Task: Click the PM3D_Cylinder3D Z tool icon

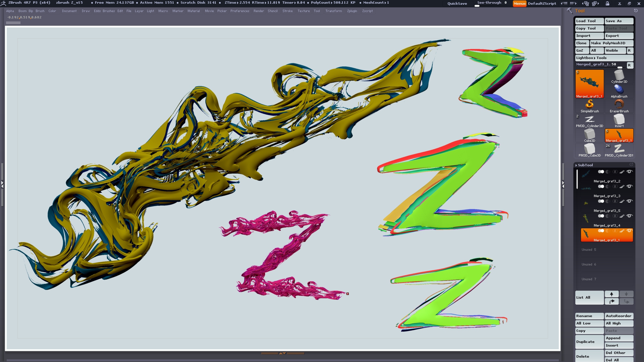Action: coord(589,120)
